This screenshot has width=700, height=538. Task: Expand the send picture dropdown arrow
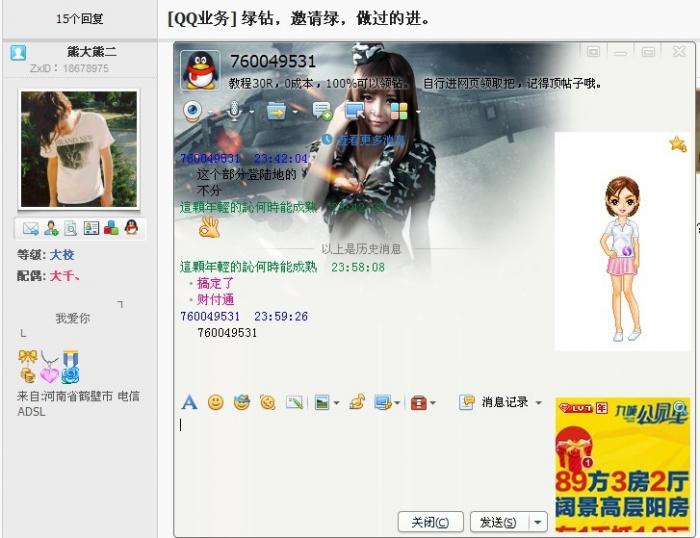tap(337, 403)
